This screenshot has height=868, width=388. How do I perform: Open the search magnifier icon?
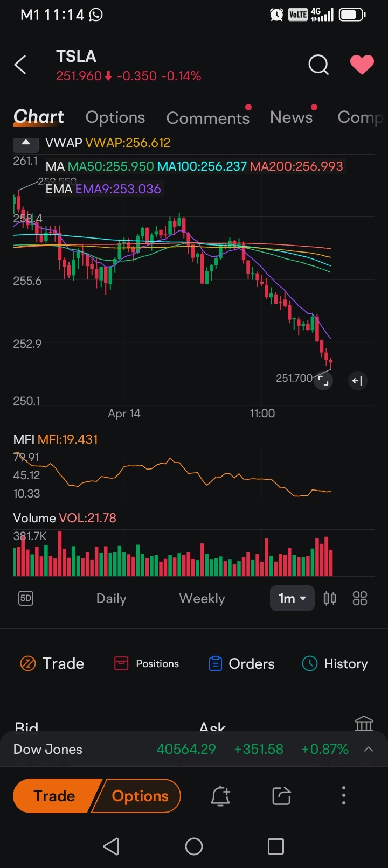tap(318, 65)
